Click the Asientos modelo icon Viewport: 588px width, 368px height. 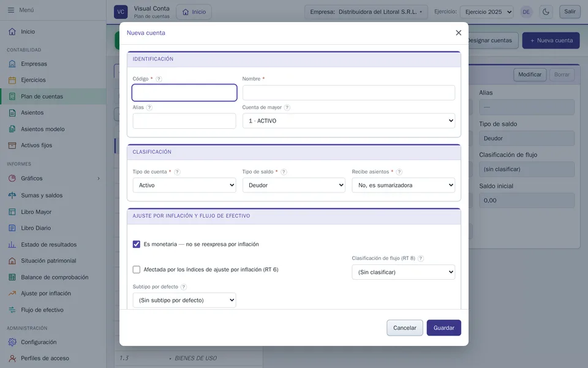tap(12, 129)
